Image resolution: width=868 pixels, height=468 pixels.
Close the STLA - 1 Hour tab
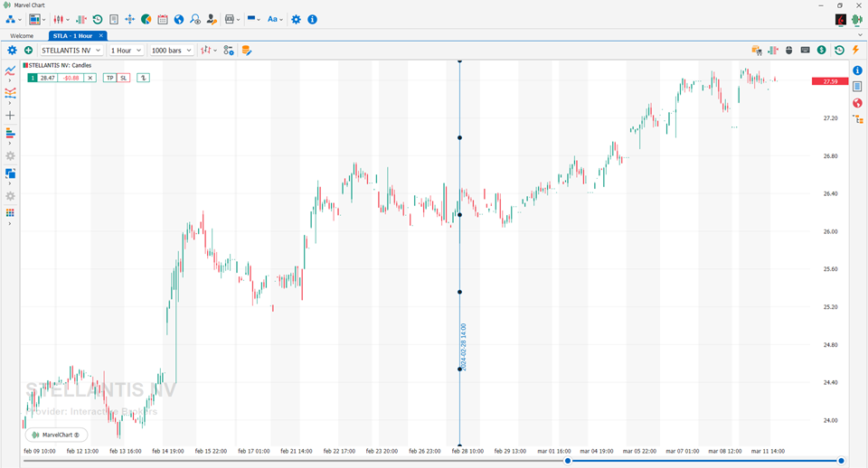point(100,35)
